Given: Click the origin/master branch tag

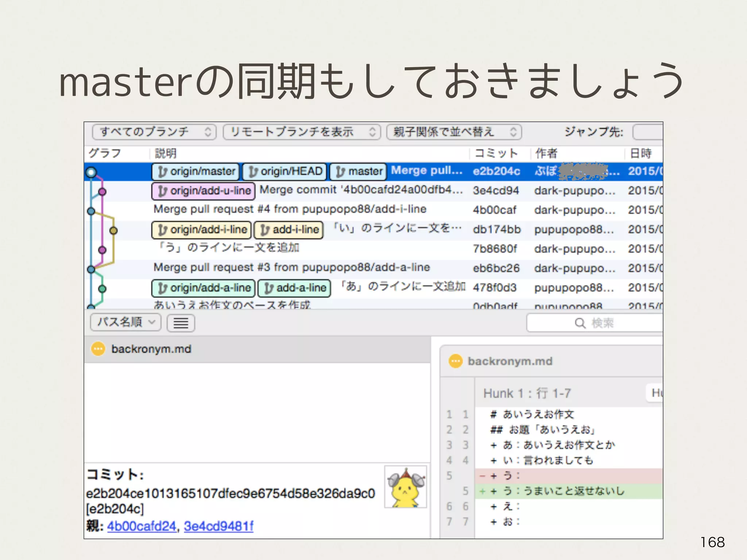Looking at the screenshot, I should (x=196, y=171).
